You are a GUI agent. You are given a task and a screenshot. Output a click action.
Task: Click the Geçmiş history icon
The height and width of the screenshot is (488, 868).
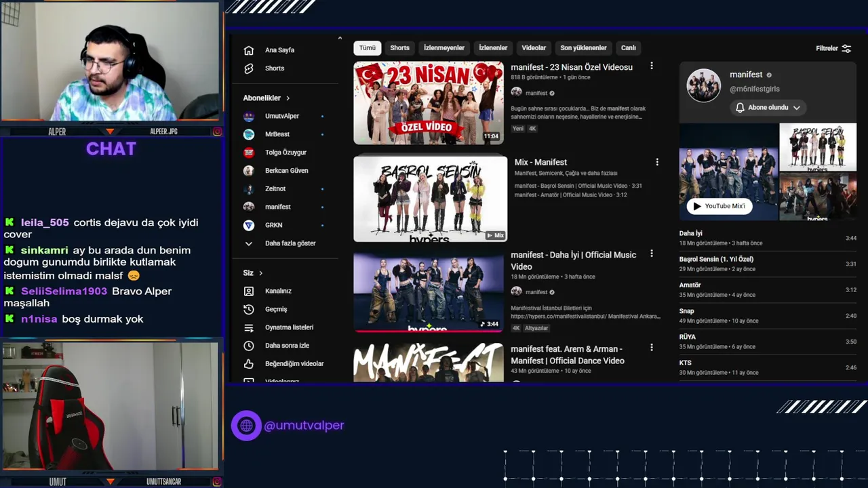point(249,309)
